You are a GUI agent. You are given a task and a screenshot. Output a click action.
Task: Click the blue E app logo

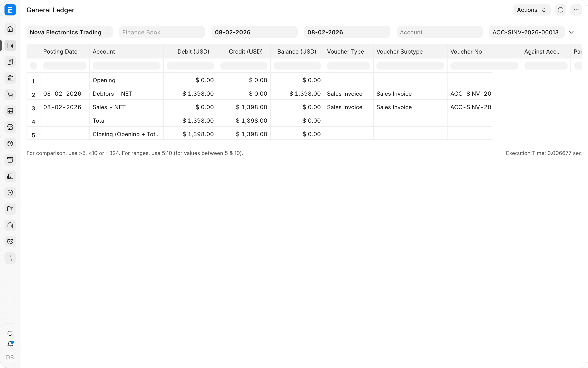tap(10, 10)
